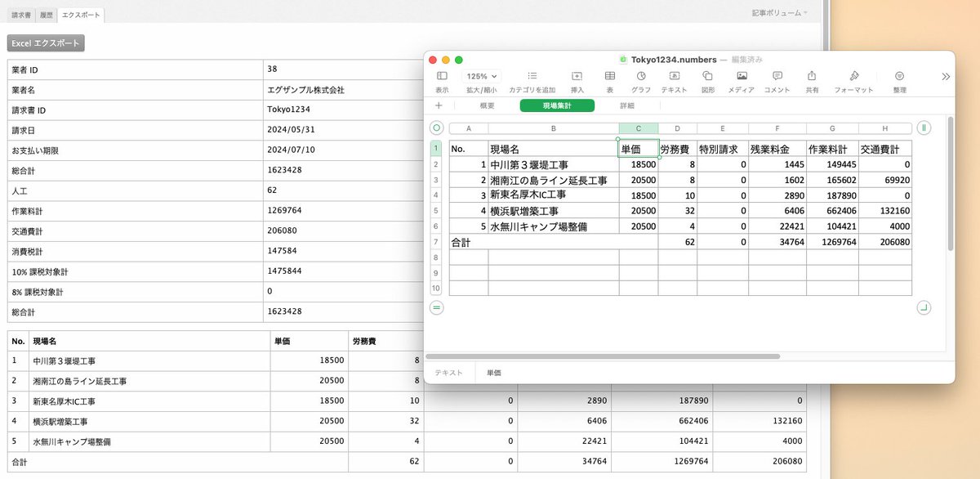Click the 1269764 total cell in Numbers
The image size is (980, 479).
pyautogui.click(x=832, y=242)
